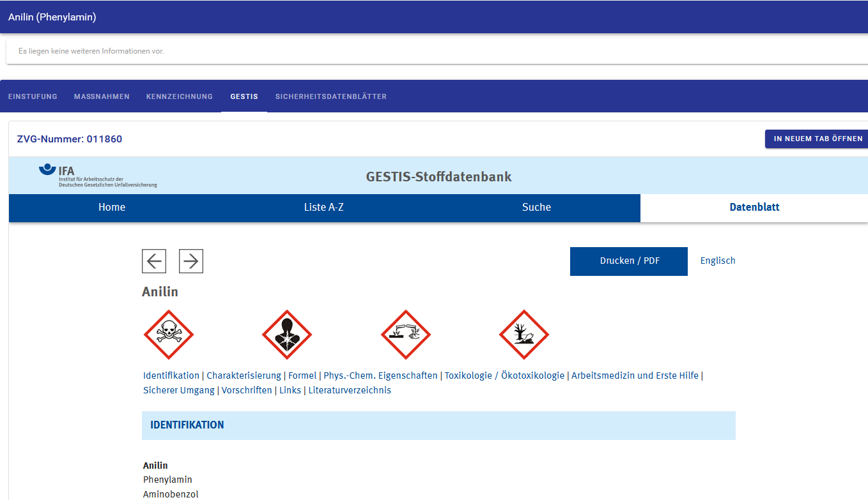Image resolution: width=868 pixels, height=500 pixels.
Task: Select the GESTIS tab
Action: pyautogui.click(x=244, y=96)
